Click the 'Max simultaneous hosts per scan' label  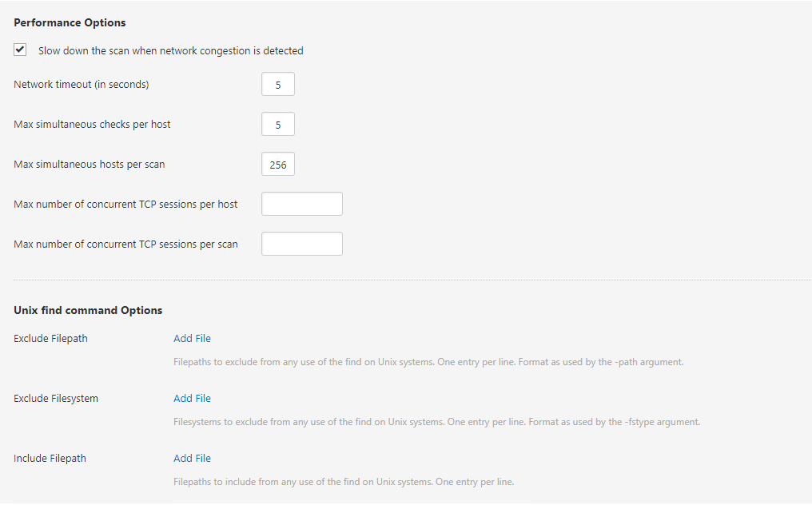point(90,164)
